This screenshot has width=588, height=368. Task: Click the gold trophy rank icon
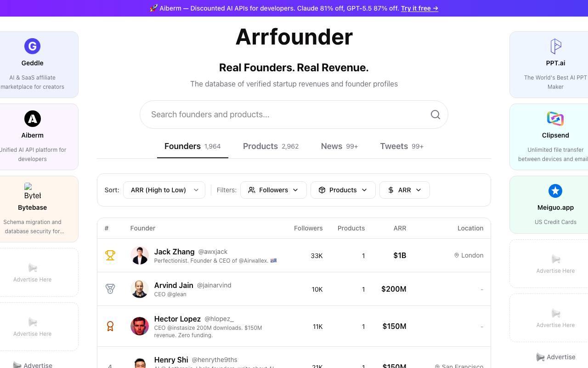pyautogui.click(x=110, y=255)
